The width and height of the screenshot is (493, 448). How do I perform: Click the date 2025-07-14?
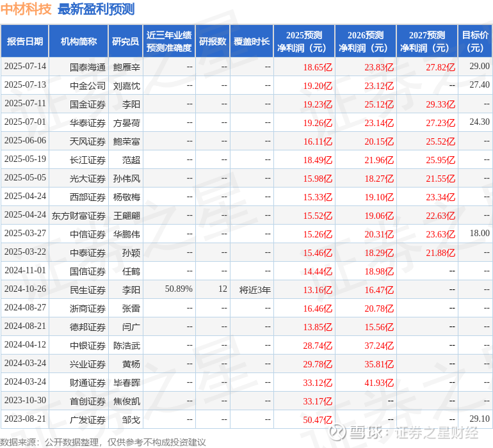[x=25, y=67]
